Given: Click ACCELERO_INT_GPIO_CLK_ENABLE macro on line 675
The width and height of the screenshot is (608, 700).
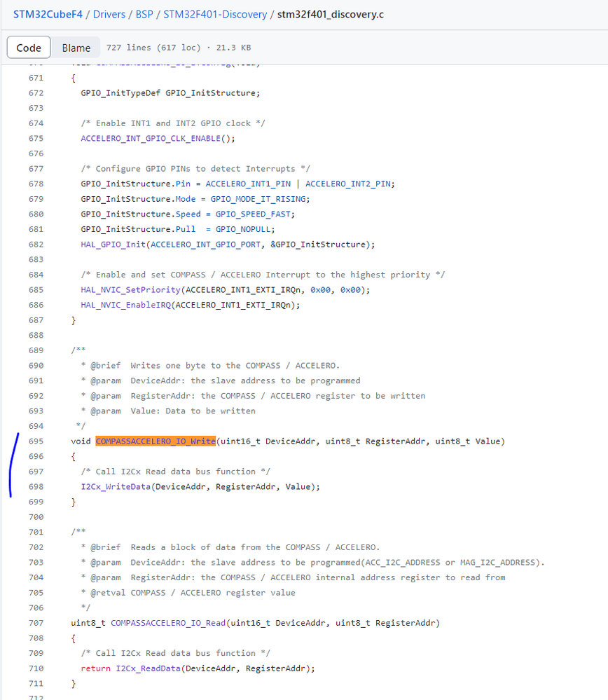Looking at the screenshot, I should [151, 139].
